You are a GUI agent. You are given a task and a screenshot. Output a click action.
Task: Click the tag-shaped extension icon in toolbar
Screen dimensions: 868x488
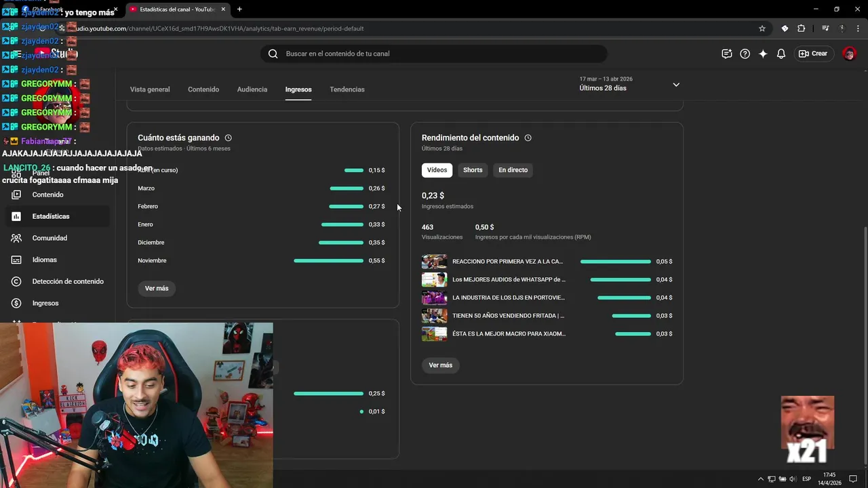tap(785, 28)
